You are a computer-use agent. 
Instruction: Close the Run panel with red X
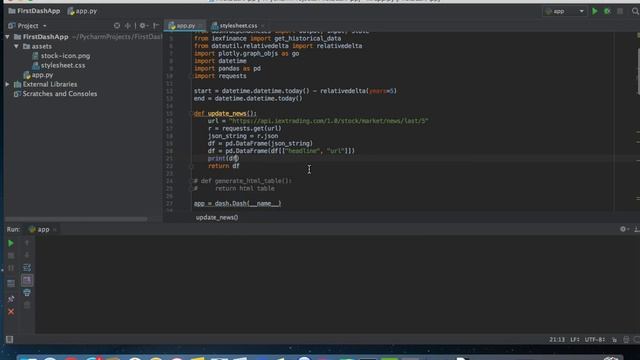[11, 312]
